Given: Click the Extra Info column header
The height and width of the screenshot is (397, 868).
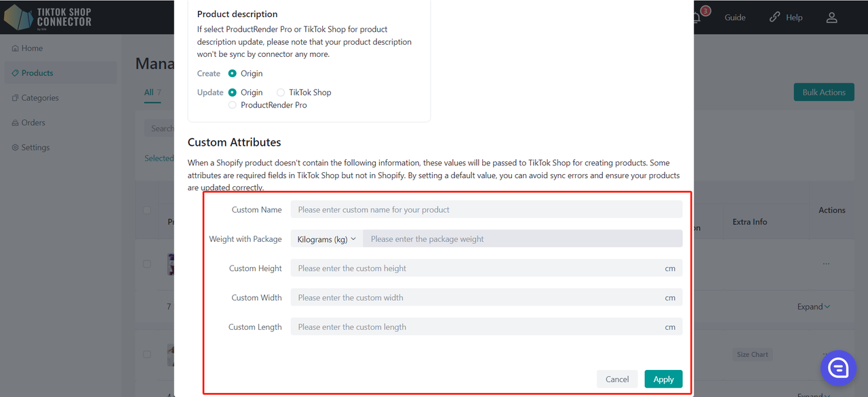Looking at the screenshot, I should click(750, 222).
